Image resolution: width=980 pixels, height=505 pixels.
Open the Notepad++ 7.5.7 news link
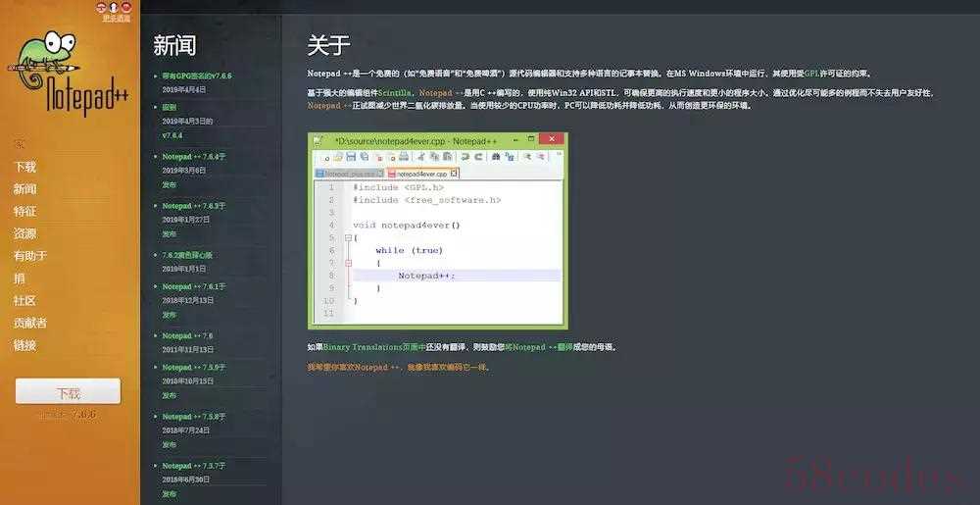(x=194, y=466)
